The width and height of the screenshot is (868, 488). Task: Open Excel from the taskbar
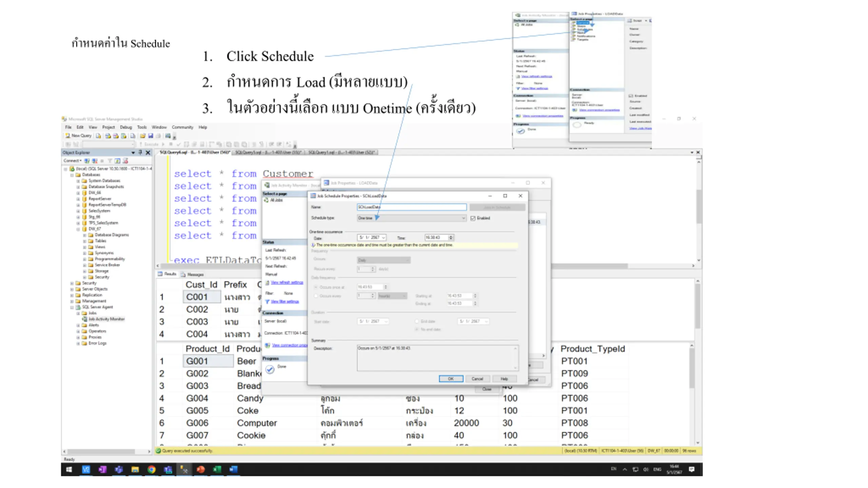[217, 469]
